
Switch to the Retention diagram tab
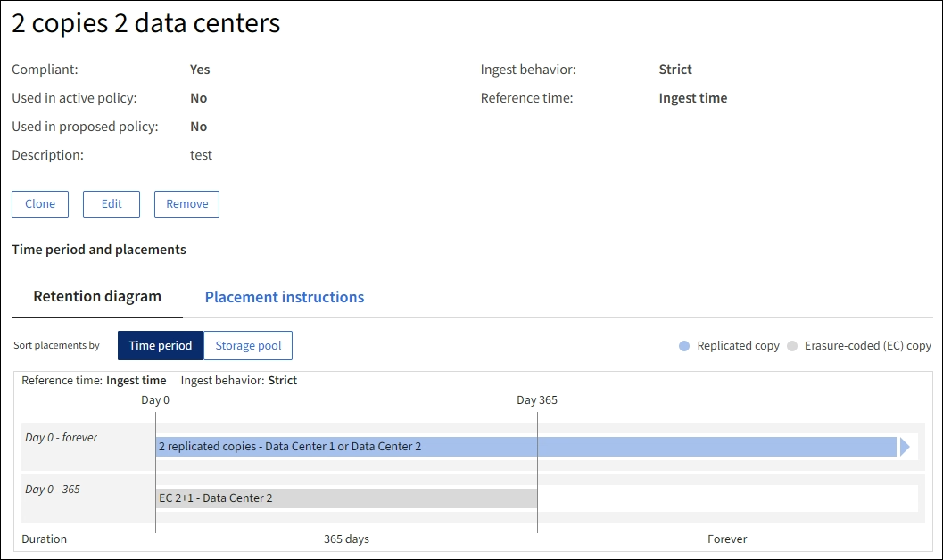(x=97, y=297)
